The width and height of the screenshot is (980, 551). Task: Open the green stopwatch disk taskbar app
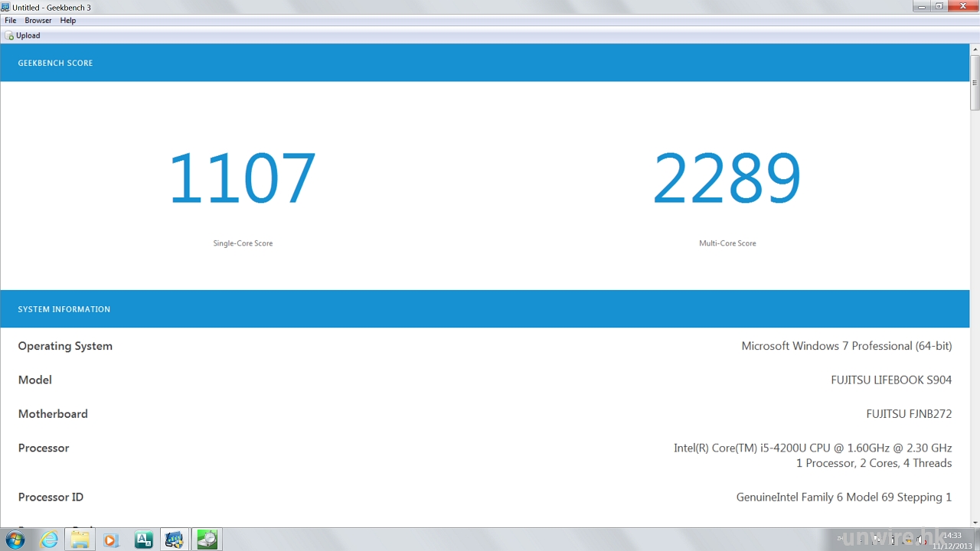point(207,540)
